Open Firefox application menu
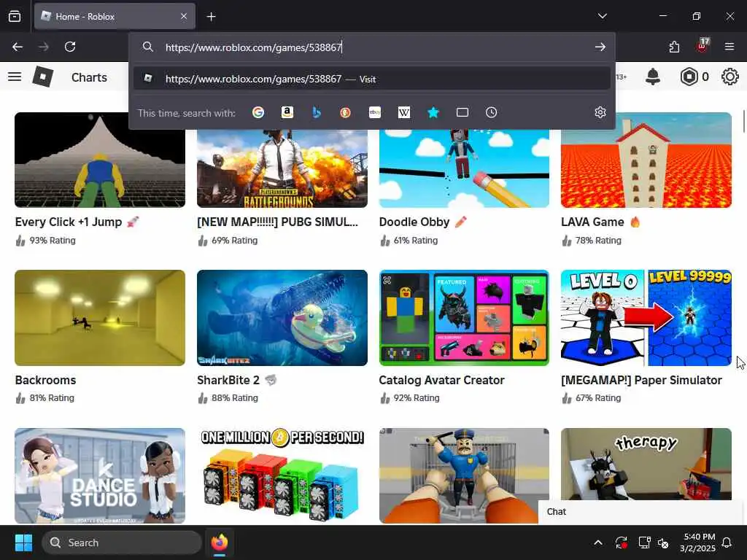Viewport: 747px width, 560px height. tap(729, 47)
